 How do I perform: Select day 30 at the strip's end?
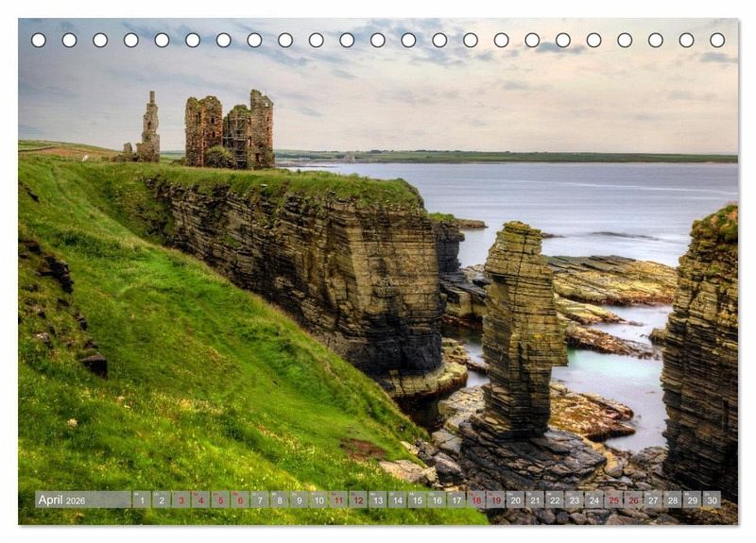pos(712,500)
